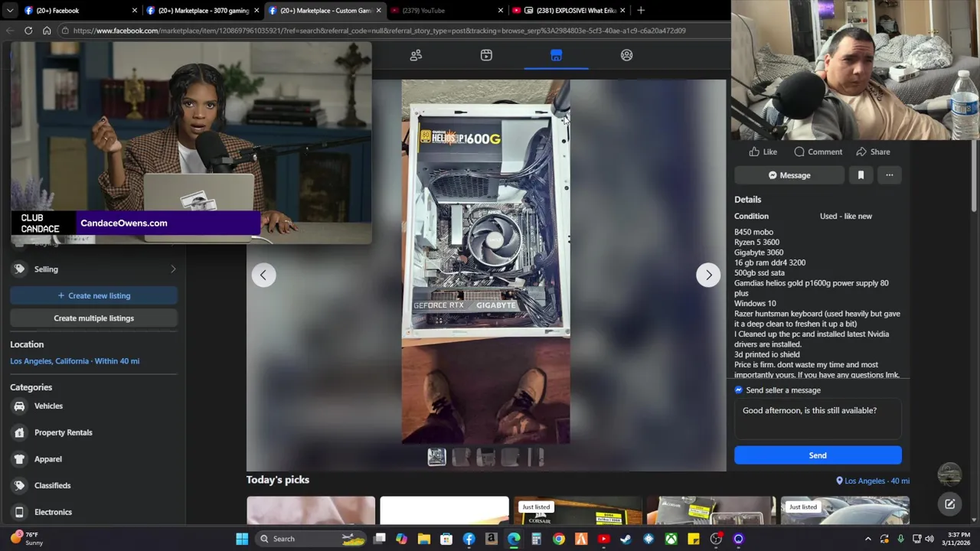Comment on the listing
This screenshot has width=980, height=551.
click(x=818, y=152)
